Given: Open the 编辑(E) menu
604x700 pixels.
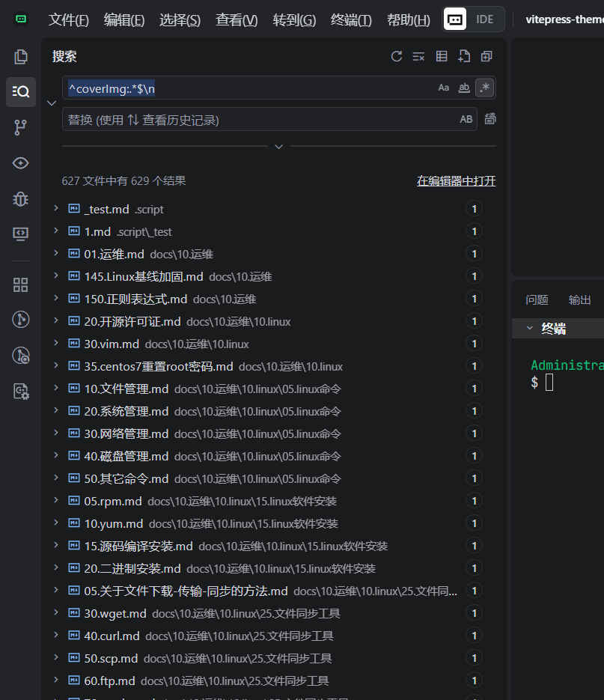Looking at the screenshot, I should click(x=124, y=19).
